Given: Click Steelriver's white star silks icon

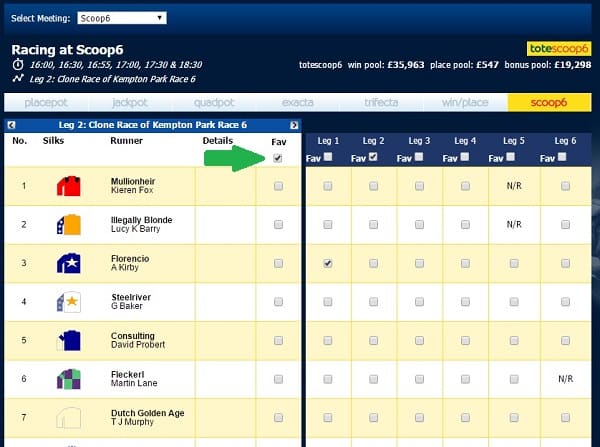Looking at the screenshot, I should [69, 302].
